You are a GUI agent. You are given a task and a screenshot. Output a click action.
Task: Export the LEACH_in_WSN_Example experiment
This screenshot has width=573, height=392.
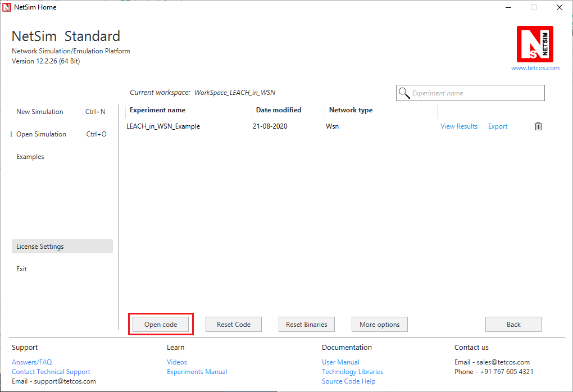coord(498,126)
